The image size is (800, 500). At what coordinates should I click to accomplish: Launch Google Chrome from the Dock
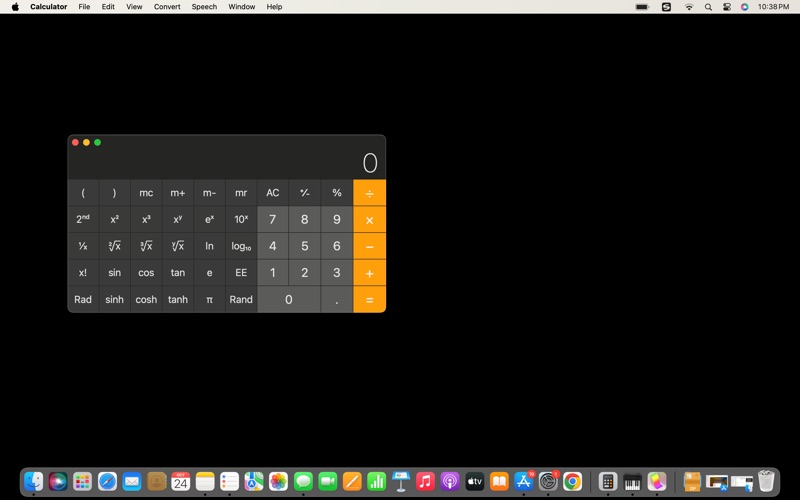[572, 482]
